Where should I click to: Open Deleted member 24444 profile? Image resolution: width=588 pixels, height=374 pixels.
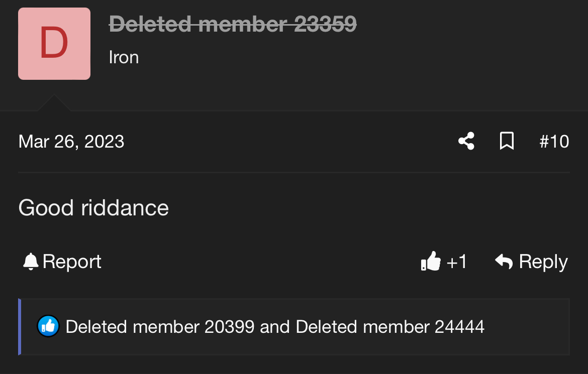tap(390, 327)
